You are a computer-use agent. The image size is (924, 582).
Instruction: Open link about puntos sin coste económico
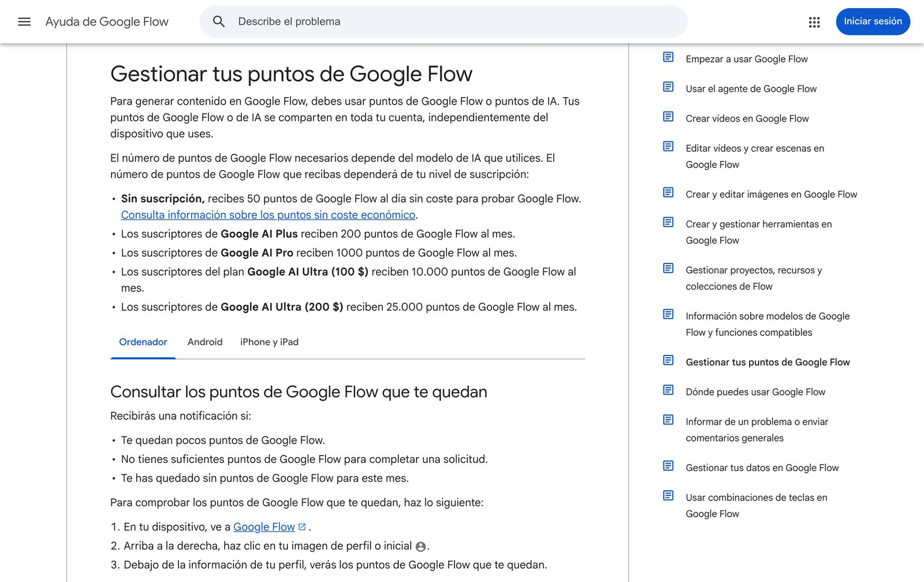click(x=268, y=215)
